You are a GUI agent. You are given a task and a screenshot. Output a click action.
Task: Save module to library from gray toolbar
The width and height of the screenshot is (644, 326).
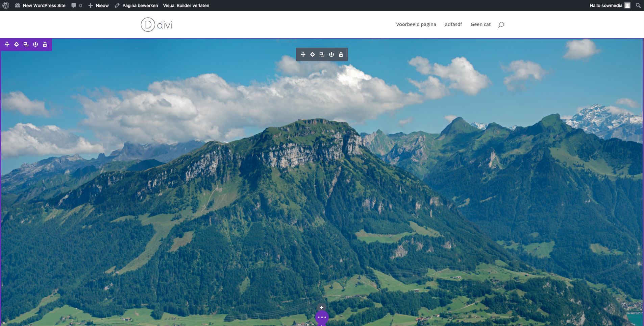point(331,54)
